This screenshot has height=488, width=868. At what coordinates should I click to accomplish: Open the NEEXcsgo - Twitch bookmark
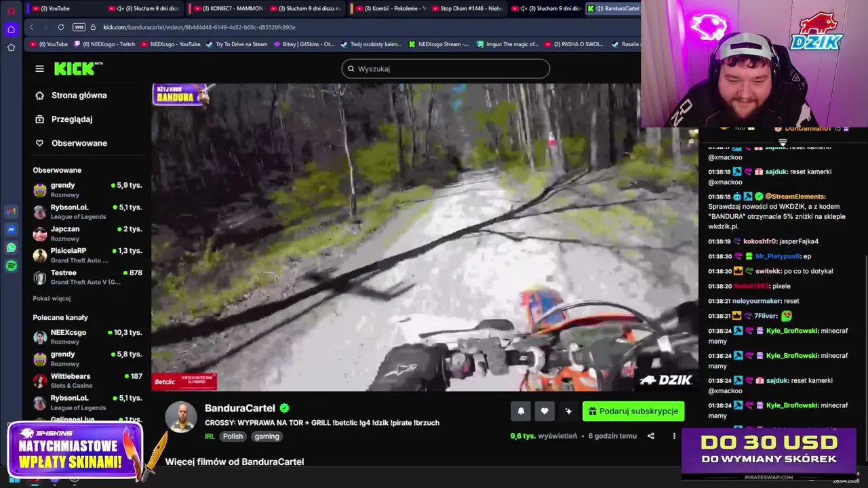[x=104, y=44]
